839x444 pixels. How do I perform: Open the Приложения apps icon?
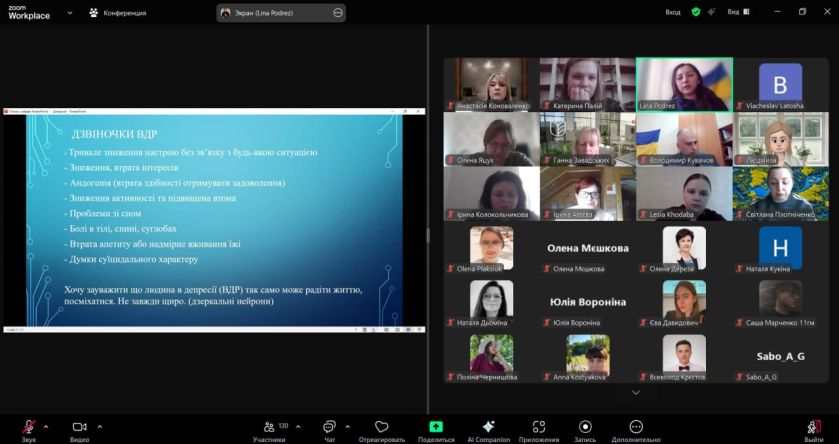pyautogui.click(x=539, y=427)
